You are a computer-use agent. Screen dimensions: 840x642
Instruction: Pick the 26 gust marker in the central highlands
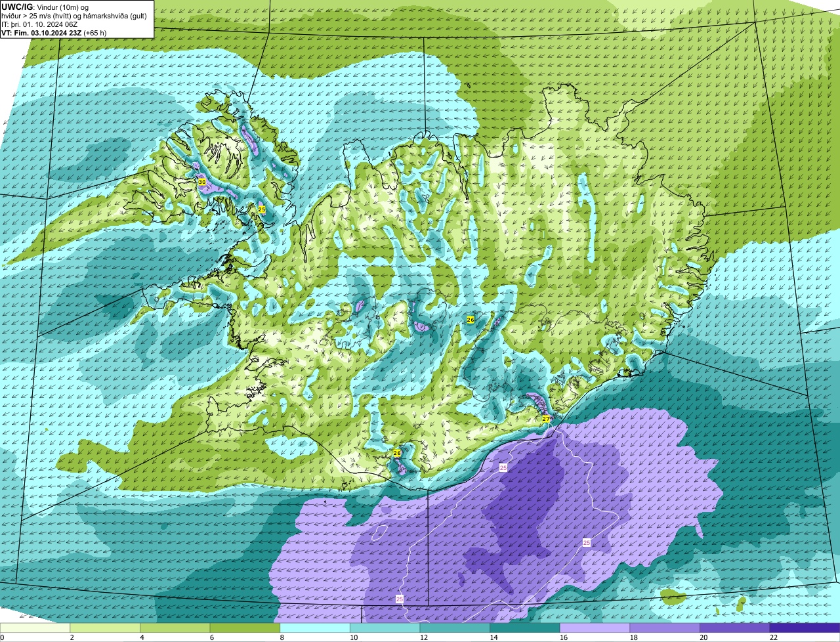tap(471, 319)
